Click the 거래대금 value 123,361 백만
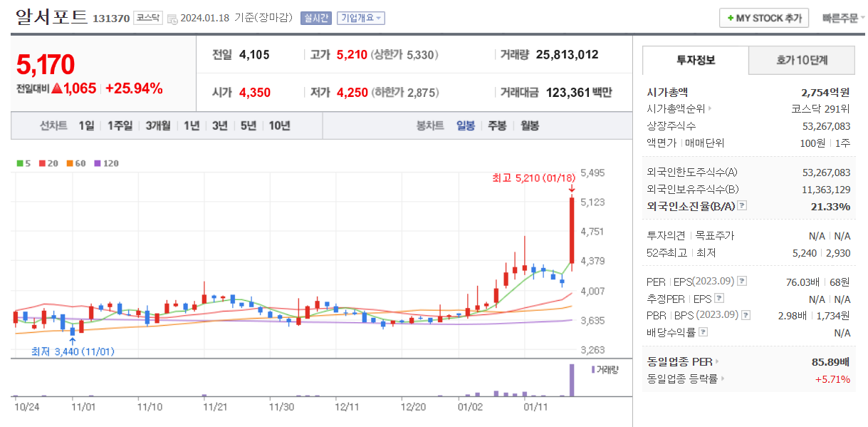Image resolution: width=868 pixels, height=427 pixels. 579,92
